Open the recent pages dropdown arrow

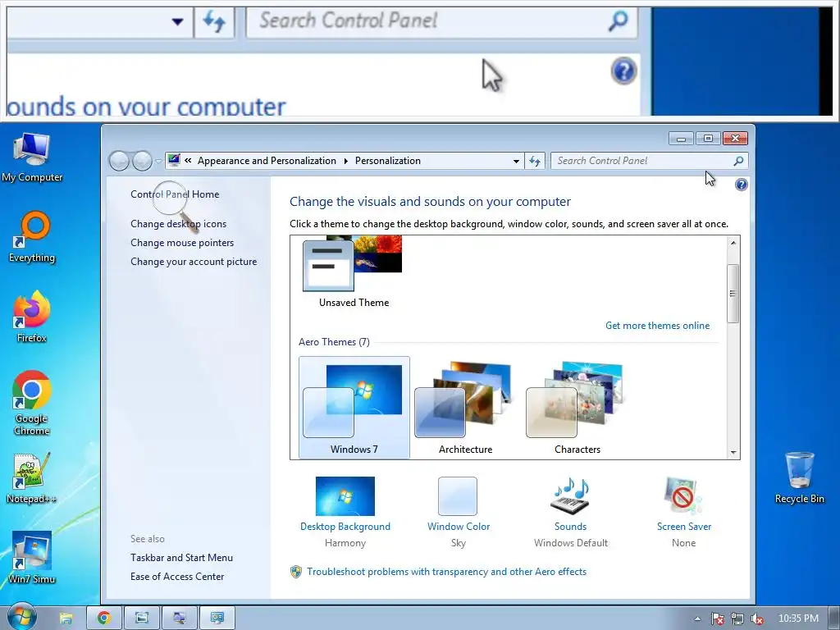pyautogui.click(x=158, y=161)
